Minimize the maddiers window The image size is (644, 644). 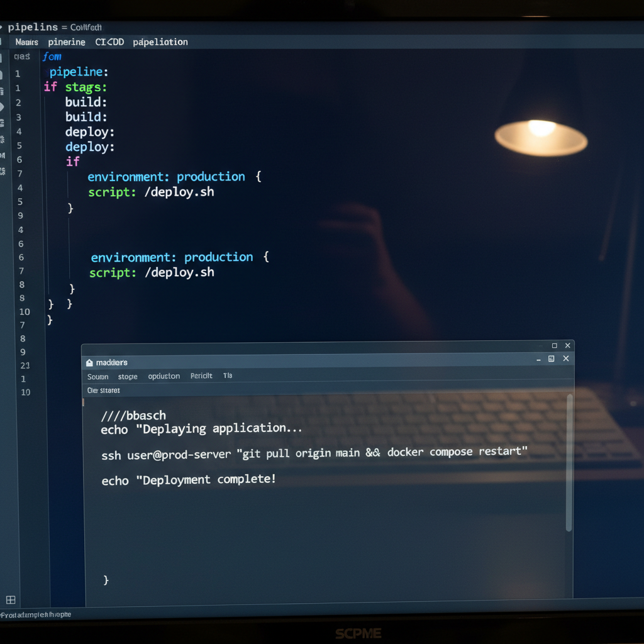(x=538, y=359)
